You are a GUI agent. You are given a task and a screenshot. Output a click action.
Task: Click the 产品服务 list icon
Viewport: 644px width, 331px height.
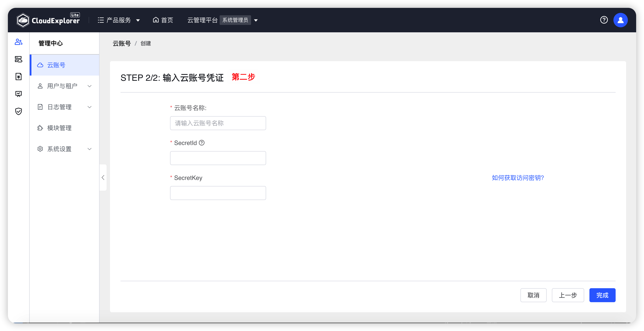[101, 20]
